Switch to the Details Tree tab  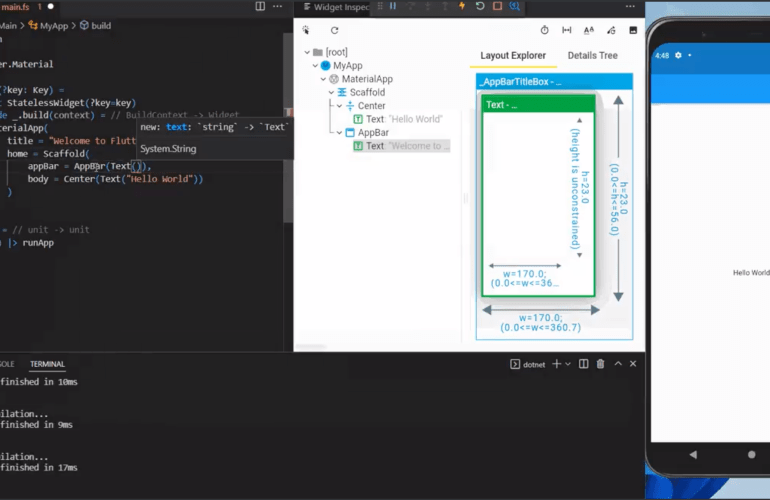[592, 56]
